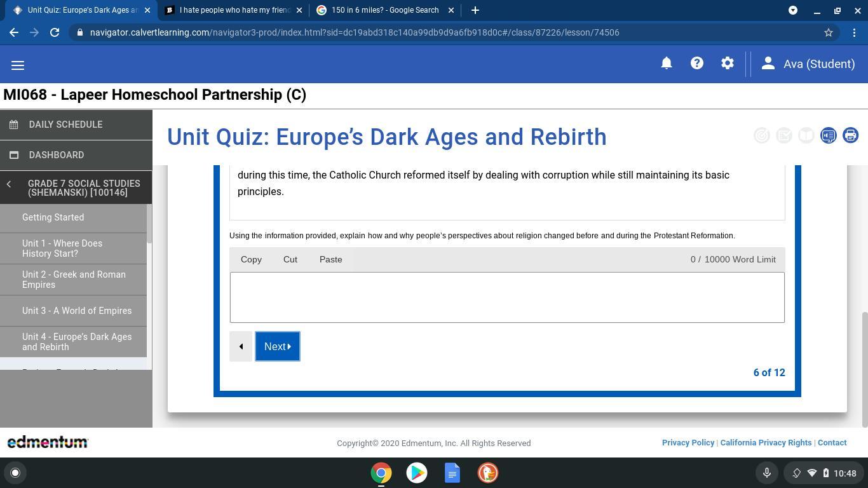
Task: Switch to the Google Search tab
Action: [384, 10]
